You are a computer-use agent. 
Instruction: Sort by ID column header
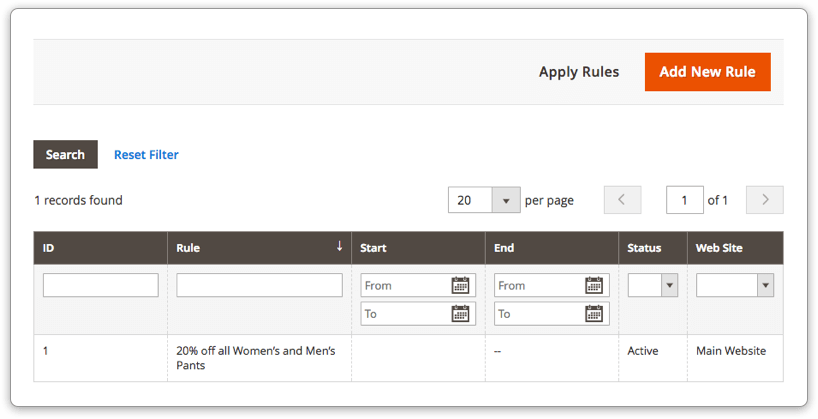coord(101,248)
